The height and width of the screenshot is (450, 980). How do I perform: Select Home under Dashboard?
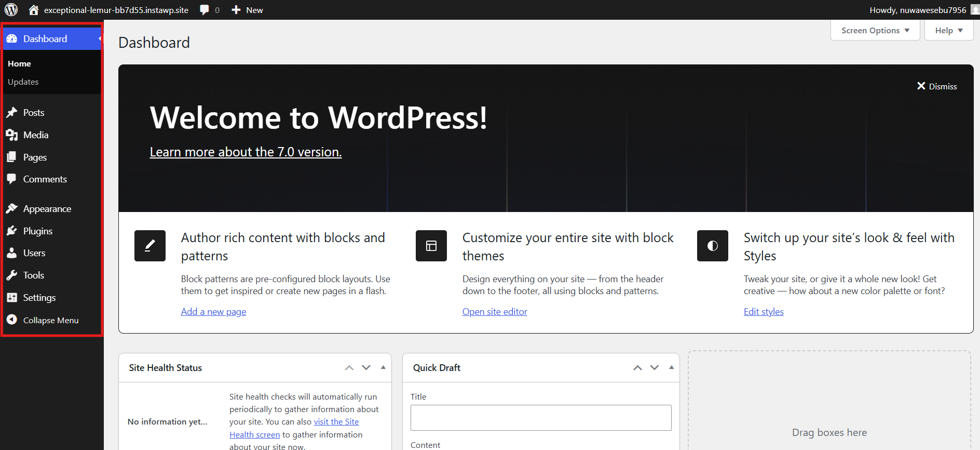tap(20, 64)
